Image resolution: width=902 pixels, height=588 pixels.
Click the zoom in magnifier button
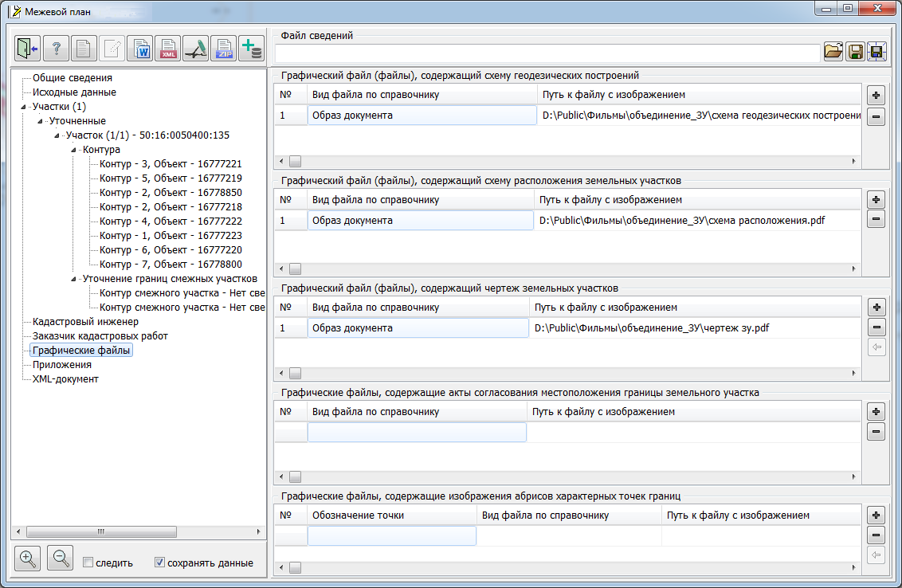tap(28, 559)
